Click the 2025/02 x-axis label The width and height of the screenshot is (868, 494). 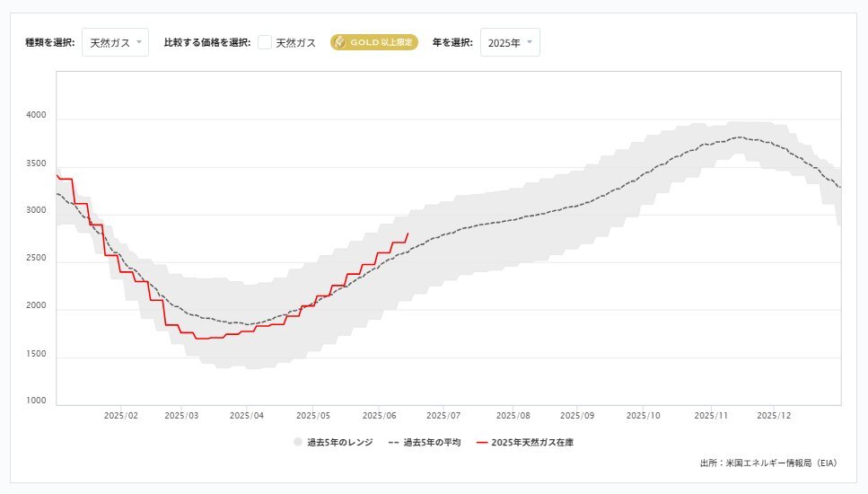120,415
